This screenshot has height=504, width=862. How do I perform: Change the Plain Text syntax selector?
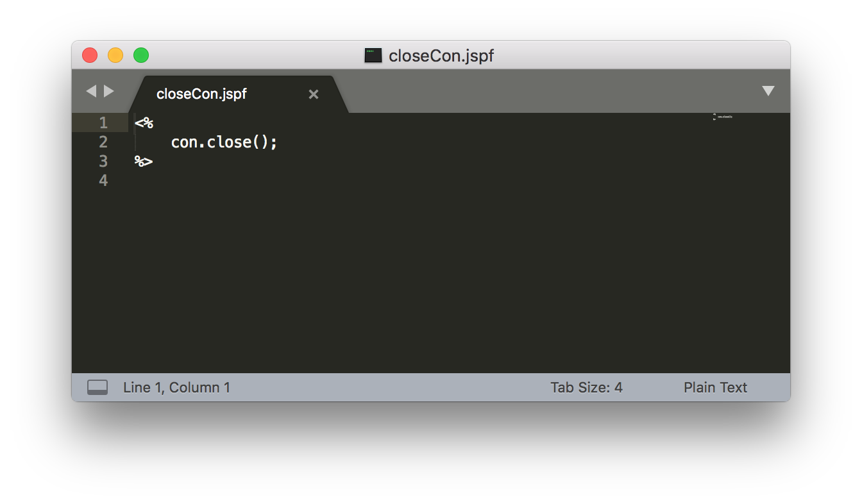click(715, 387)
